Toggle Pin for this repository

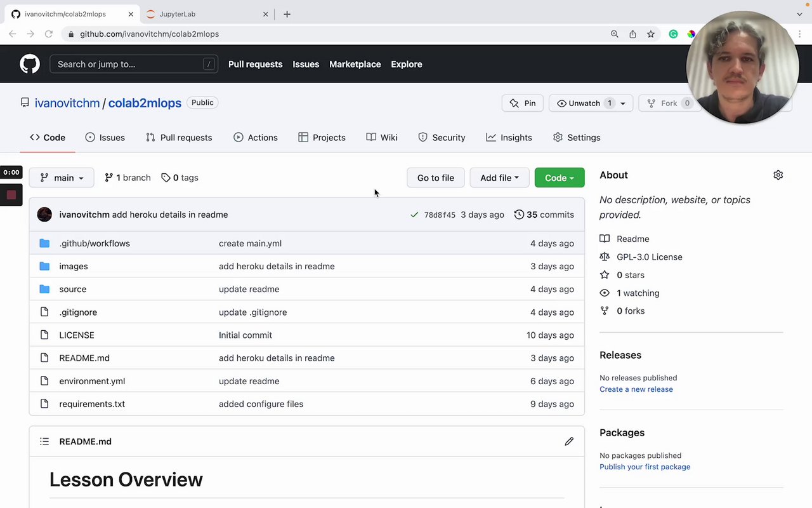[523, 103]
